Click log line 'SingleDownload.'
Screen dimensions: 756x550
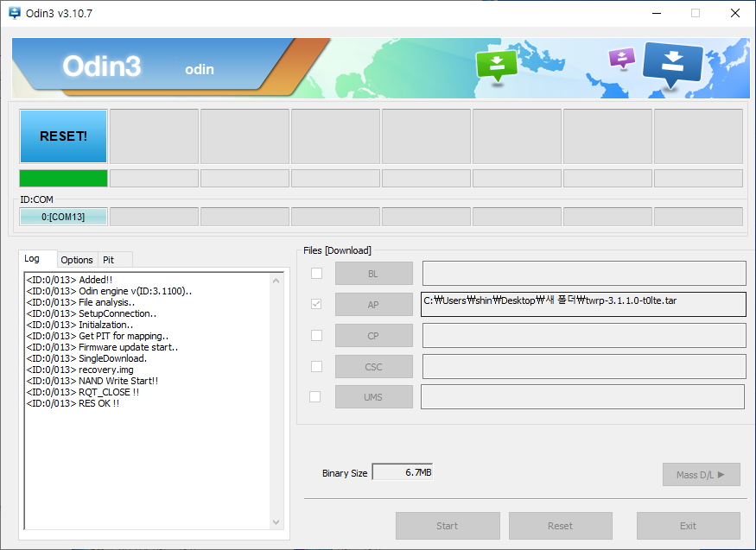point(86,358)
